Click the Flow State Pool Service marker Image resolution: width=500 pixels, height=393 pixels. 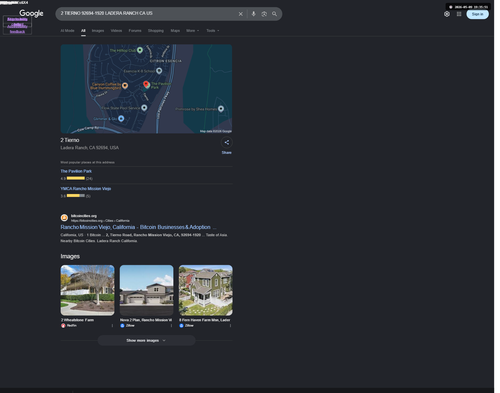(144, 108)
